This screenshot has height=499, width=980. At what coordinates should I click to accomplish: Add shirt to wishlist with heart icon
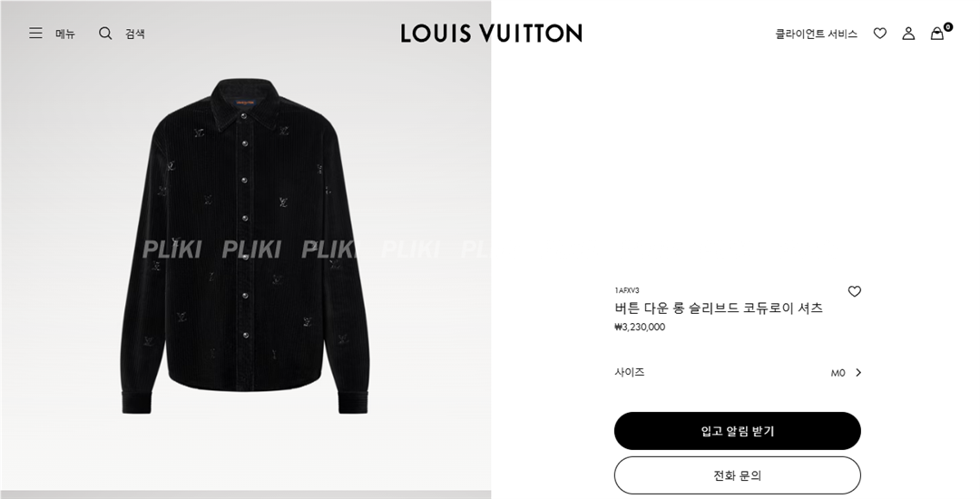(x=855, y=291)
